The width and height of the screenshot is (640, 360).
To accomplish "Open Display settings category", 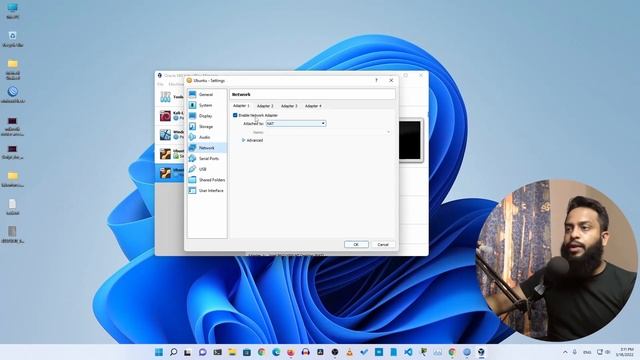I will [207, 116].
